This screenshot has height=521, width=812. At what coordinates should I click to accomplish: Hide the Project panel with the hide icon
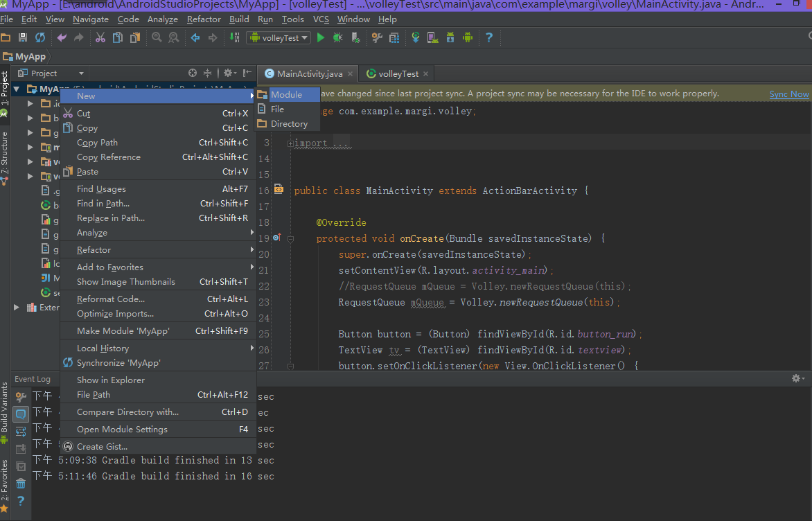tap(247, 73)
